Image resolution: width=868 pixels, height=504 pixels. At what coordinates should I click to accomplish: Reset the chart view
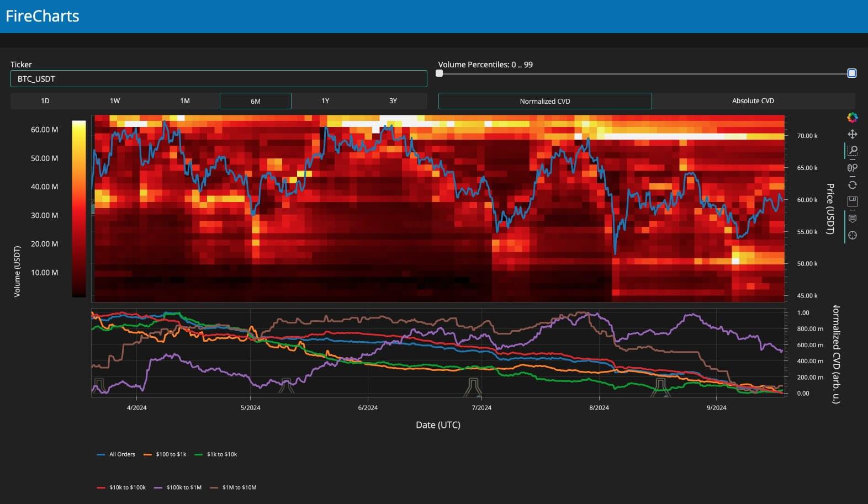[853, 185]
